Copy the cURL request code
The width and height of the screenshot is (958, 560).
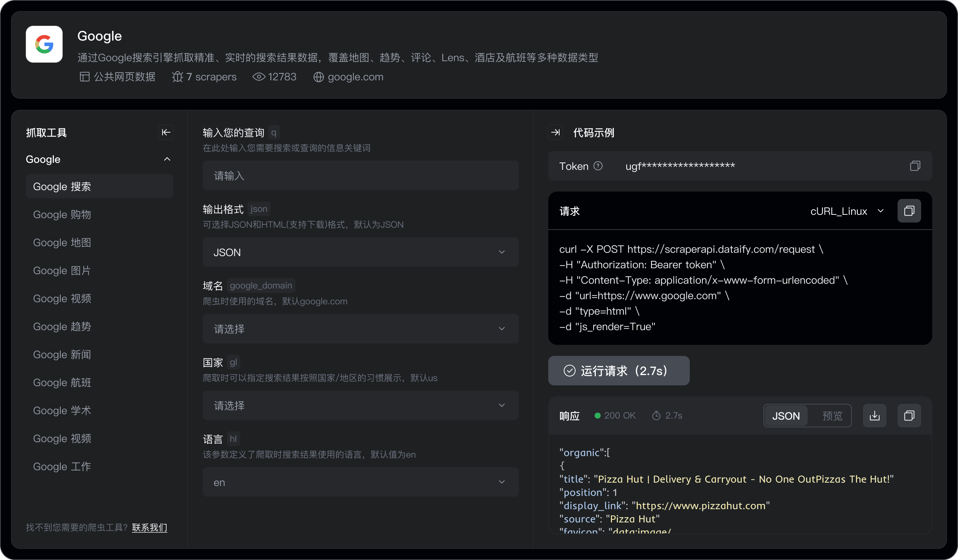(909, 211)
